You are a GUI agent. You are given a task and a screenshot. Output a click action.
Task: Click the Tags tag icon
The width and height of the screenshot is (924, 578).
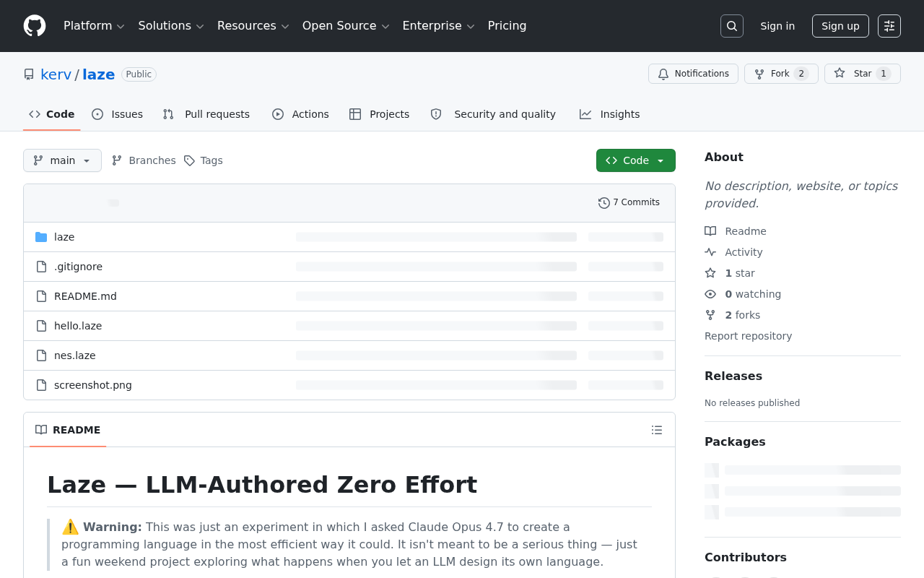click(x=189, y=160)
